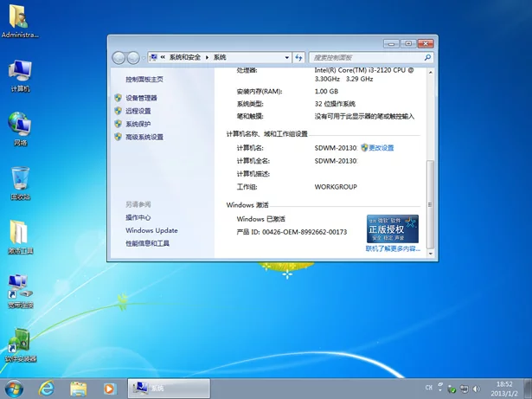Image resolution: width=532 pixels, height=399 pixels.
Task: Click the 系统和安全 breadcrumb
Action: click(x=185, y=57)
